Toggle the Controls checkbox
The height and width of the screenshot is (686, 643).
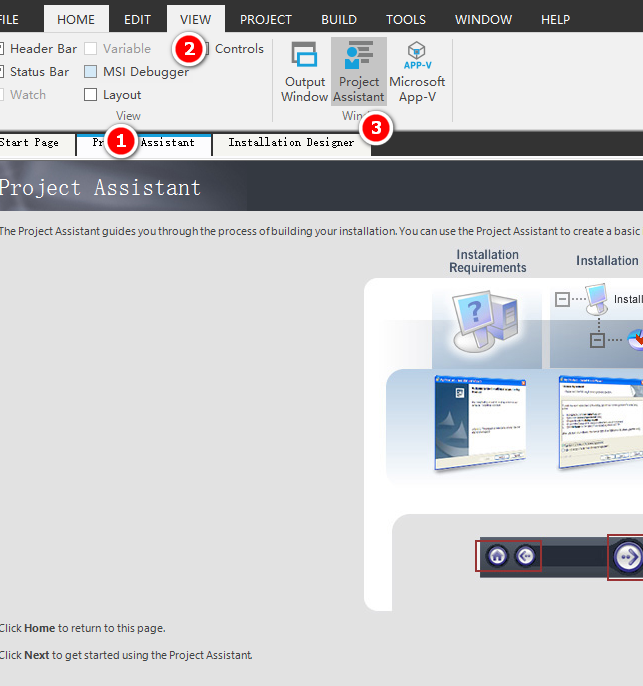pyautogui.click(x=206, y=49)
